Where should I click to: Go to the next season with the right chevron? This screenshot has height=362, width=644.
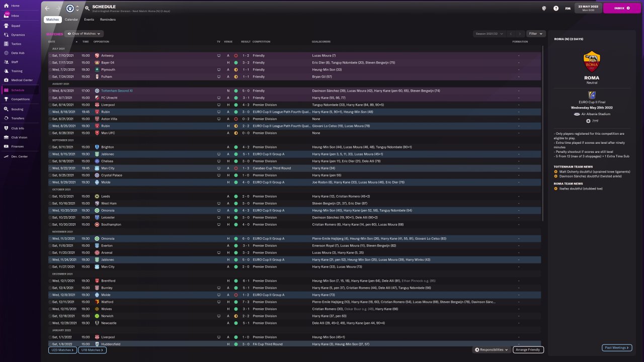pyautogui.click(x=520, y=34)
